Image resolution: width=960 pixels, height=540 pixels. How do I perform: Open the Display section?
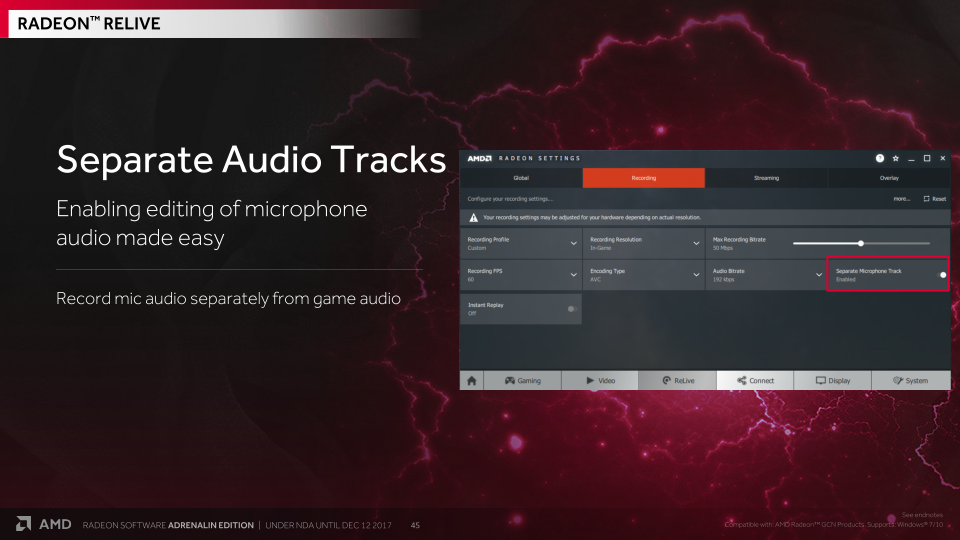point(833,380)
